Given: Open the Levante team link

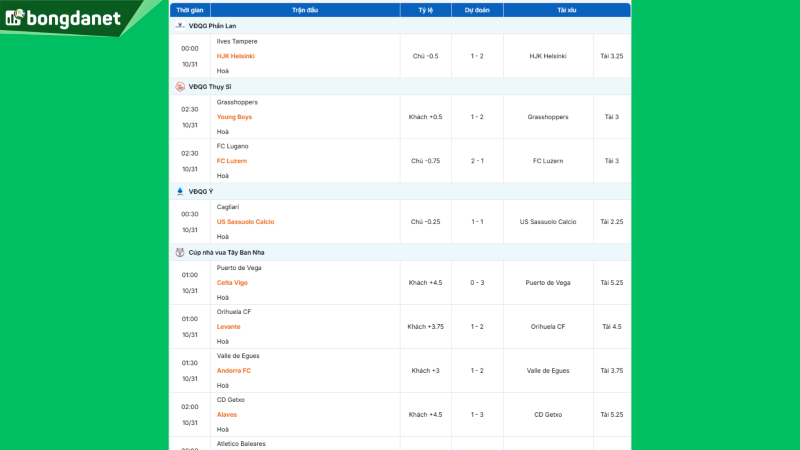Looking at the screenshot, I should 229,327.
